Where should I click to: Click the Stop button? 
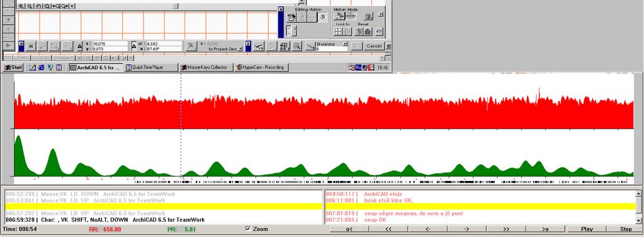(x=626, y=229)
